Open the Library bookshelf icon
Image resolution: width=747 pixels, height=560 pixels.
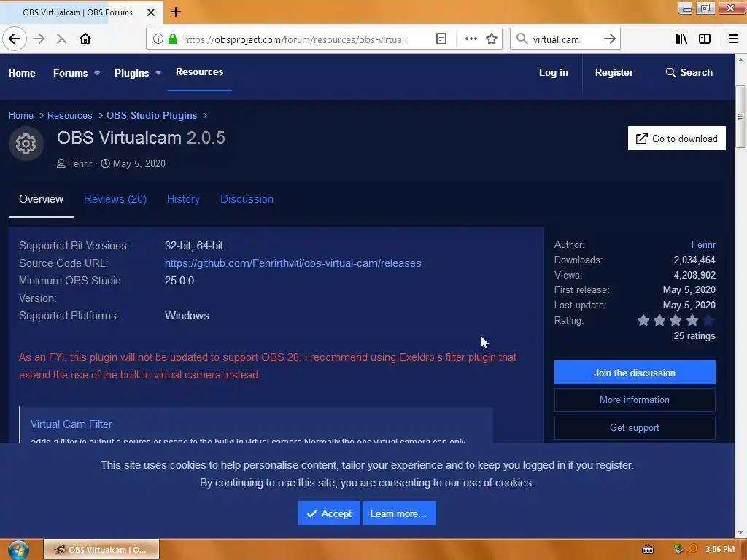[681, 39]
